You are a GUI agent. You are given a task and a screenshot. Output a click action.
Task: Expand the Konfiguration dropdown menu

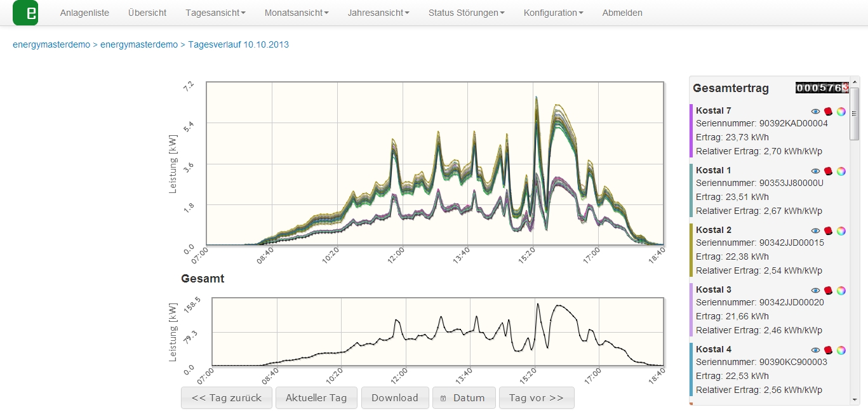pyautogui.click(x=553, y=13)
